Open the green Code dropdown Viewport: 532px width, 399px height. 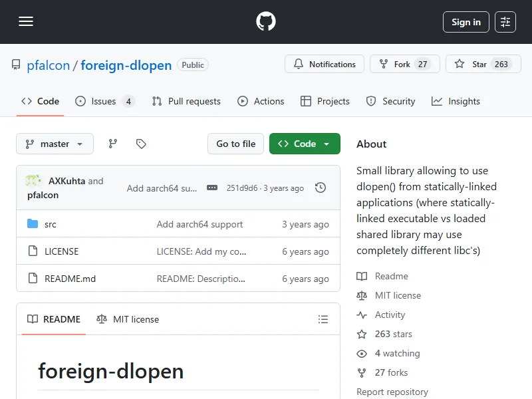click(305, 144)
